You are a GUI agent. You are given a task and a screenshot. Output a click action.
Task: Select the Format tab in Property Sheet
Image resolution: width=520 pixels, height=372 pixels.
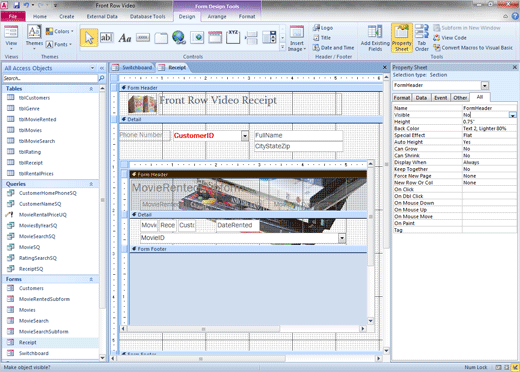402,98
